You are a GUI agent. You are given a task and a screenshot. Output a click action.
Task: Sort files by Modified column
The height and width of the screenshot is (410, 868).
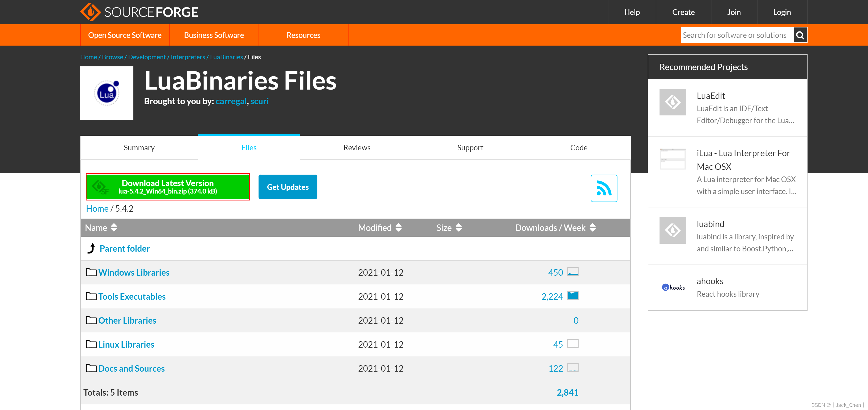(x=380, y=228)
